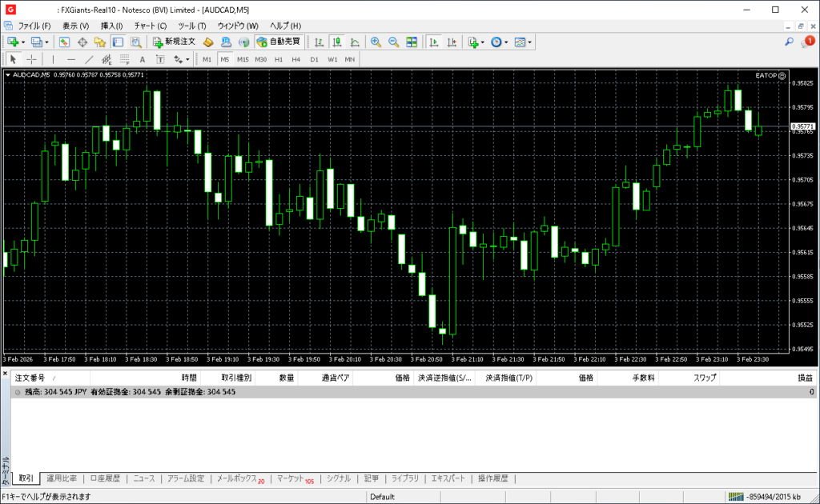Screen dimensions: 820x504
Task: Click the zoom out magnifier icon
Action: pos(393,42)
